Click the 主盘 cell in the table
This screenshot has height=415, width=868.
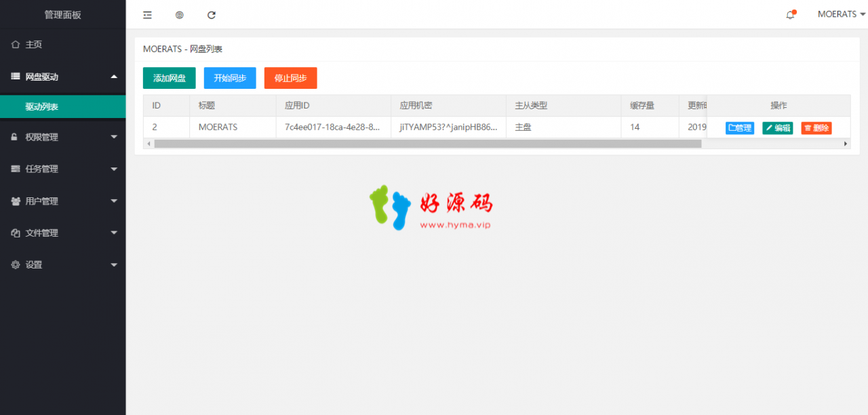point(564,127)
